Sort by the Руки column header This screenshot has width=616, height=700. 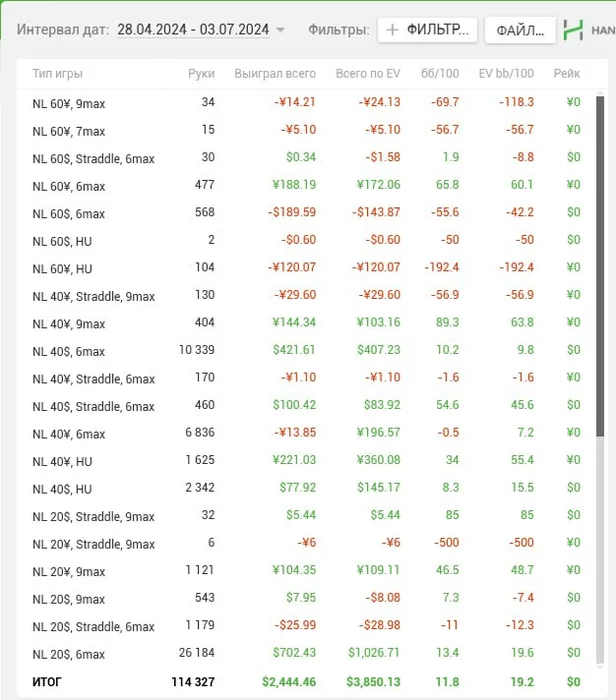(x=201, y=74)
